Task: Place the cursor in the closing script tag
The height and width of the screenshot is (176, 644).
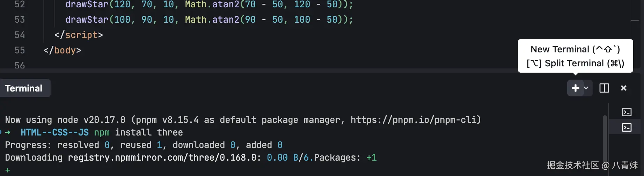Action: 79,35
